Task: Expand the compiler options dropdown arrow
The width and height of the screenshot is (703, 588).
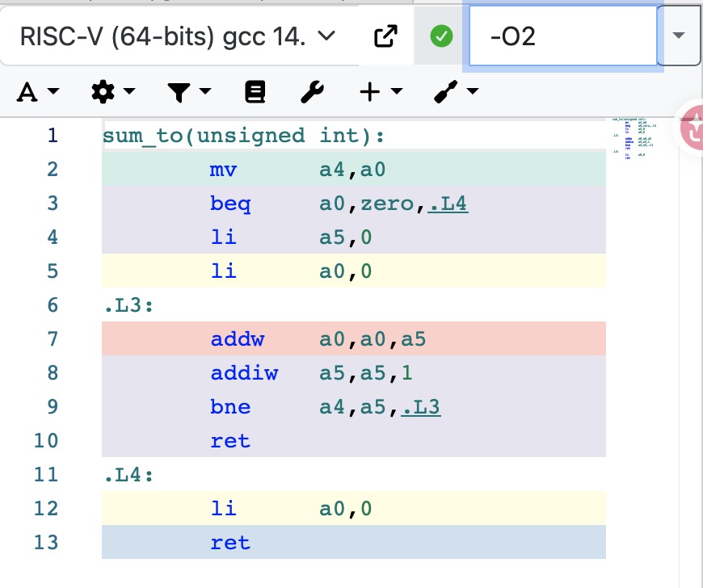Action: [678, 36]
